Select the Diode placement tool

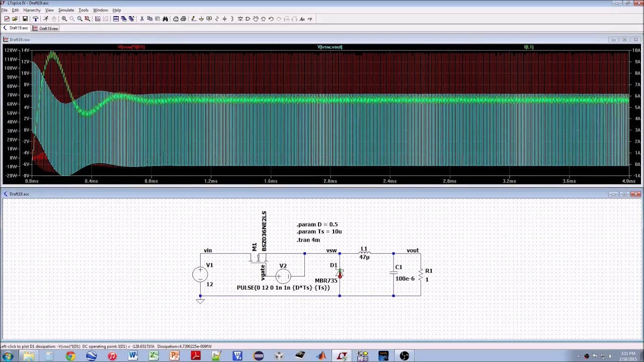pos(240,19)
